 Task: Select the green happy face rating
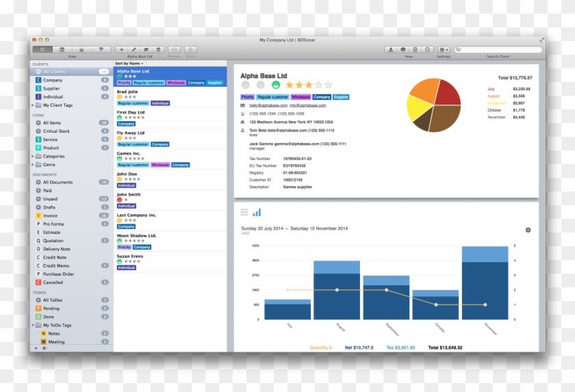(x=276, y=86)
